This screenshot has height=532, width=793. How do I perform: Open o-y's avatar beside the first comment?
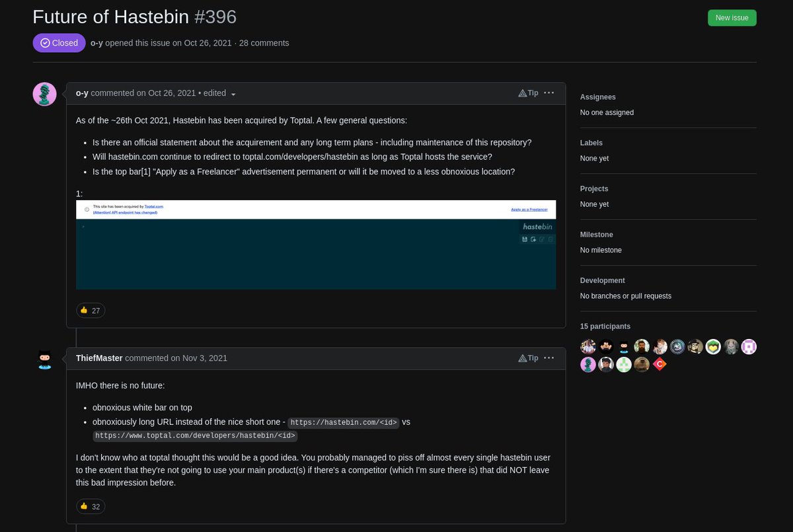[x=44, y=95]
